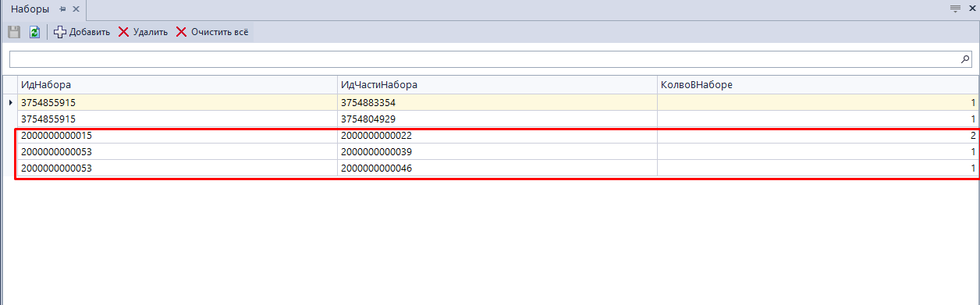This screenshot has width=980, height=305.
Task: Click the Save floppy disk icon
Action: point(14,32)
